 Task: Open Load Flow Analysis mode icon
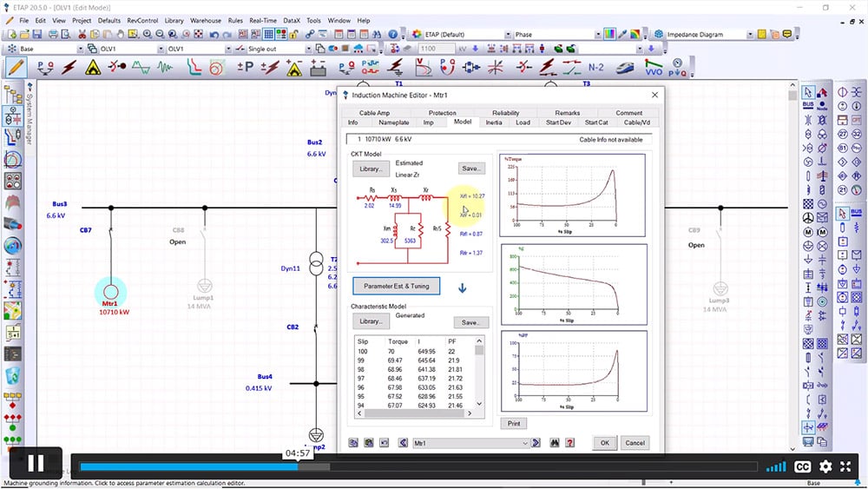pyautogui.click(x=45, y=68)
